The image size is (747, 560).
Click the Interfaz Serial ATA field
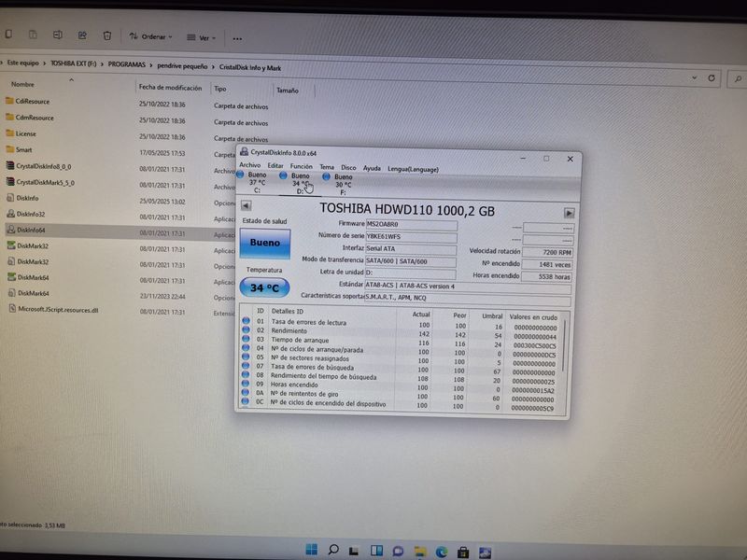click(x=410, y=248)
